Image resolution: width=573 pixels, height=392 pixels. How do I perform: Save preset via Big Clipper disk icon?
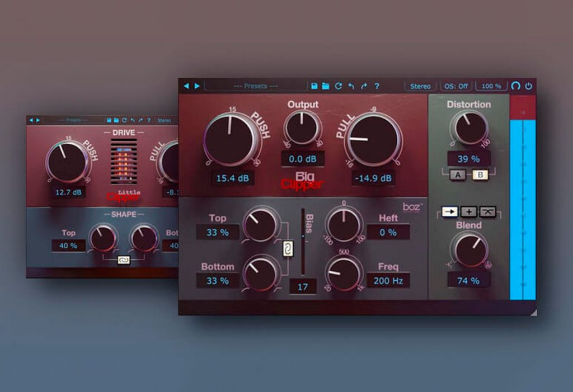(x=314, y=86)
